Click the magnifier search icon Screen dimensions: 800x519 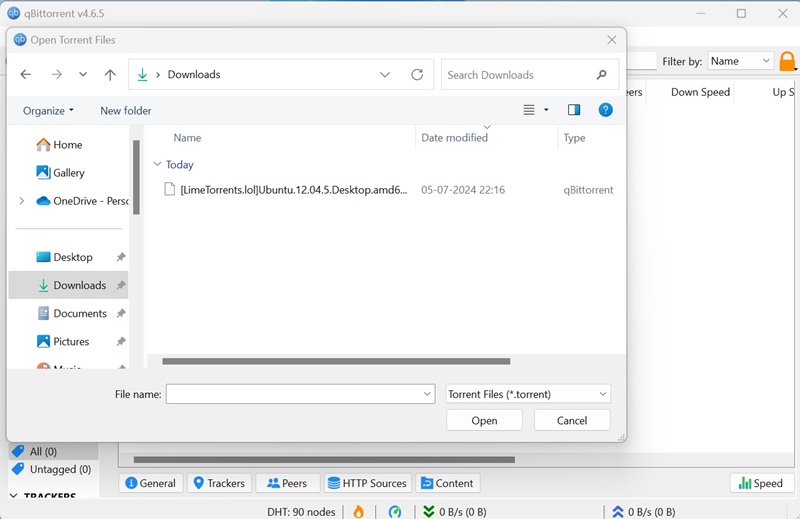[x=602, y=75]
